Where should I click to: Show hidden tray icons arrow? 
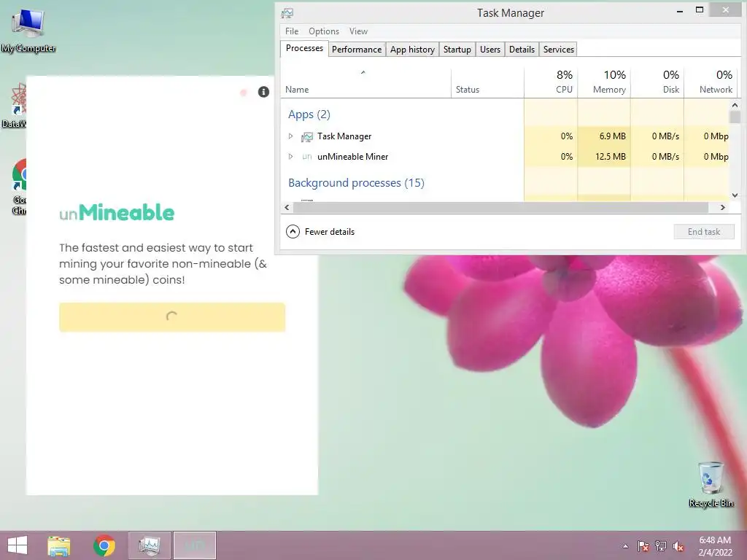[x=625, y=546]
